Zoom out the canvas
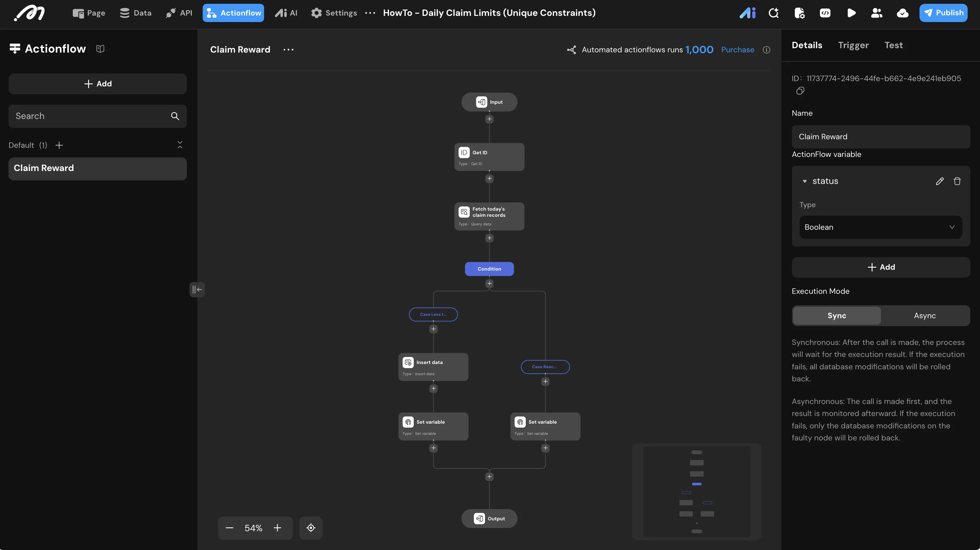The height and width of the screenshot is (550, 980). click(229, 528)
